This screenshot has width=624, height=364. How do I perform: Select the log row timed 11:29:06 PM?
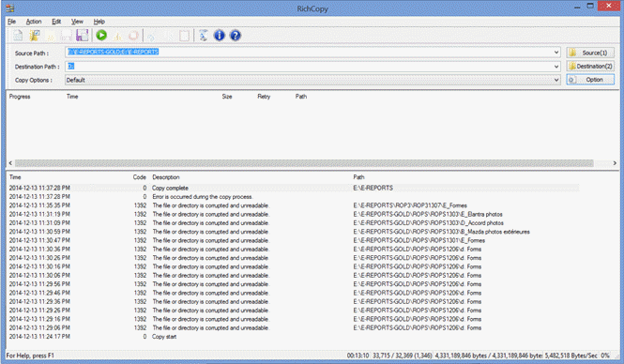(294, 327)
